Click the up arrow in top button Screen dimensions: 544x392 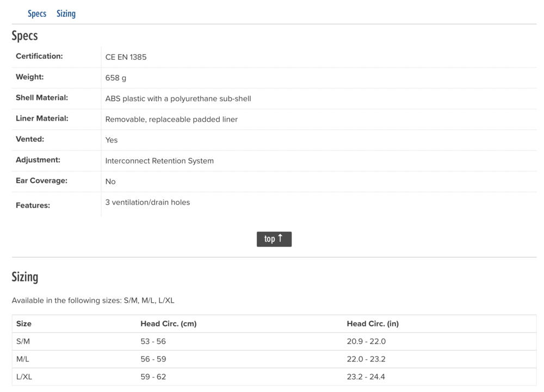280,238
